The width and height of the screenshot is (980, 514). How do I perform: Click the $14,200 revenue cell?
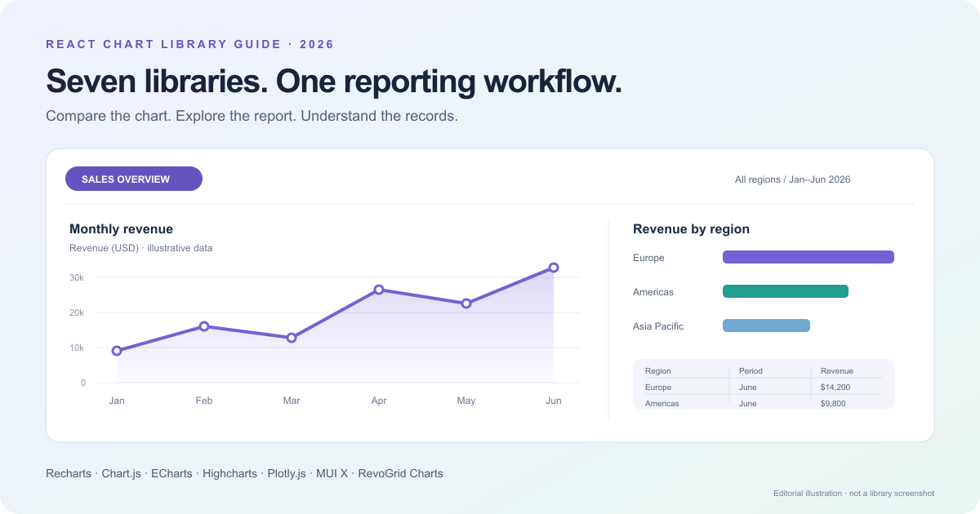pos(835,388)
